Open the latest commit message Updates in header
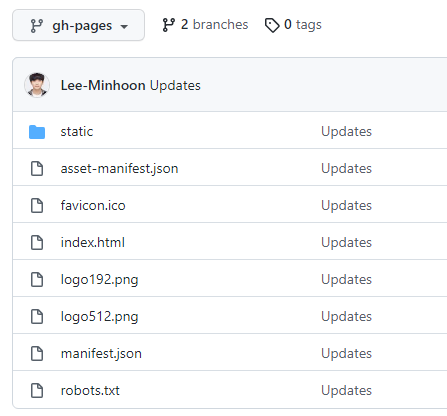Screen dimensions: 447x416 click(175, 86)
